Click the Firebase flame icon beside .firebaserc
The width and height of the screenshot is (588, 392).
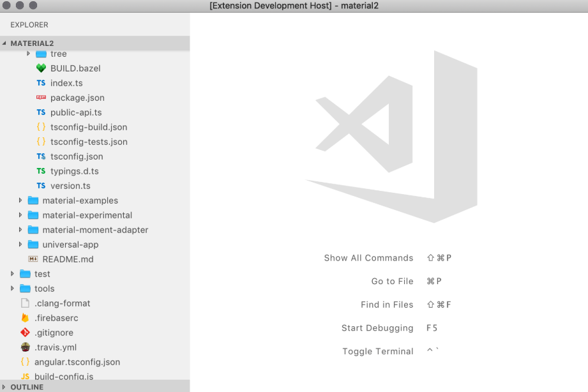[26, 318]
